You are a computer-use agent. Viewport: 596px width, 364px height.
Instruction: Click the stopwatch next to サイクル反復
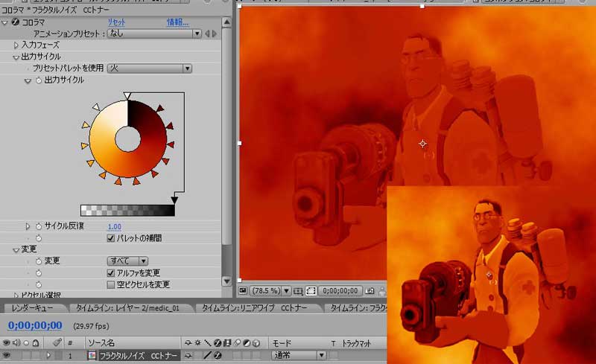(39, 226)
